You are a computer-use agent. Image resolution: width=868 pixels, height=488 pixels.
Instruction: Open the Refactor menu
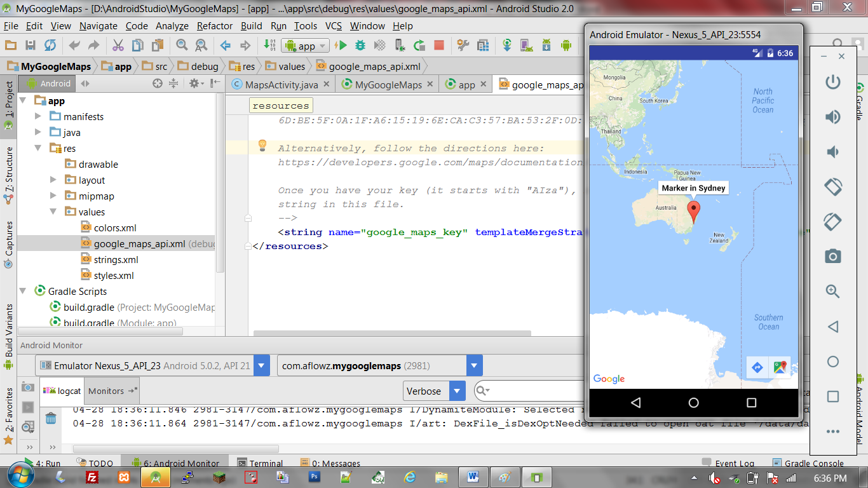click(215, 26)
